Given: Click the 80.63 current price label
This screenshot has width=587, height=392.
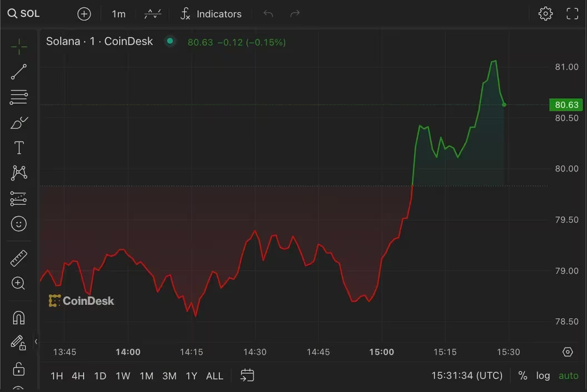Looking at the screenshot, I should point(566,105).
